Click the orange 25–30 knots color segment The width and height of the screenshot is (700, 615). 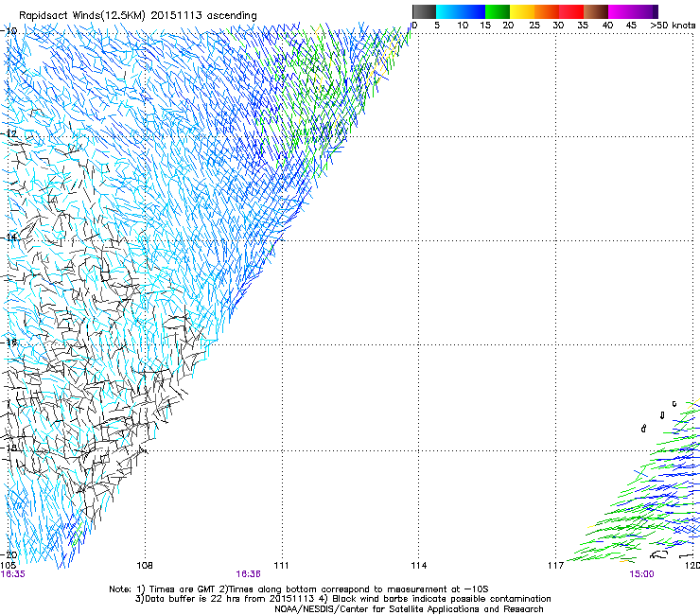pyautogui.click(x=547, y=11)
